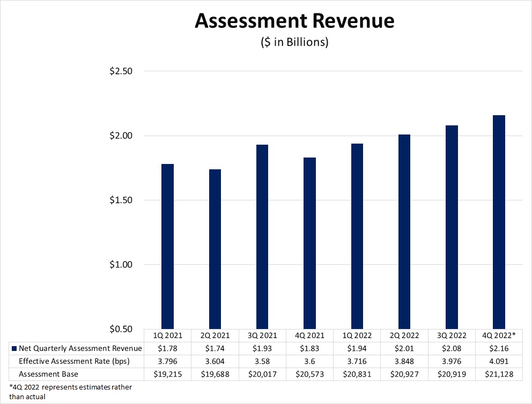Click the $21,128 assessment base value
The height and width of the screenshot is (404, 532).
tap(499, 374)
